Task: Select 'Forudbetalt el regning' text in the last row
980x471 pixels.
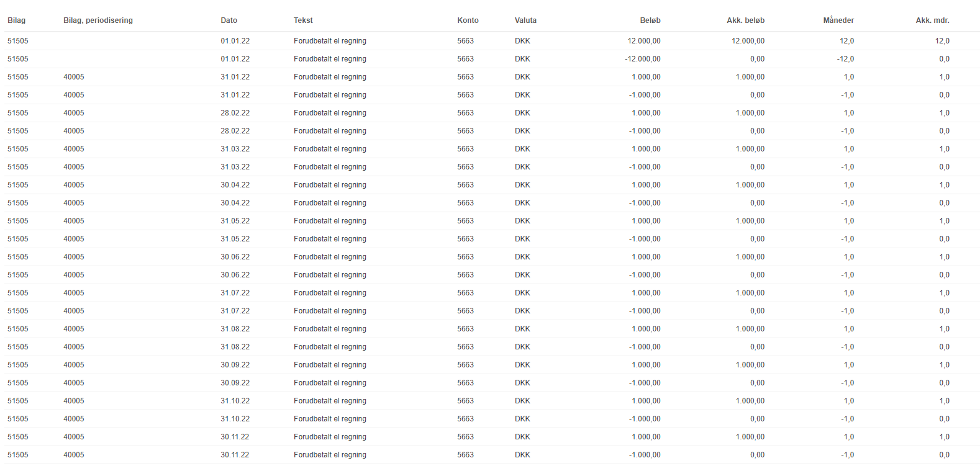Action: coord(330,455)
